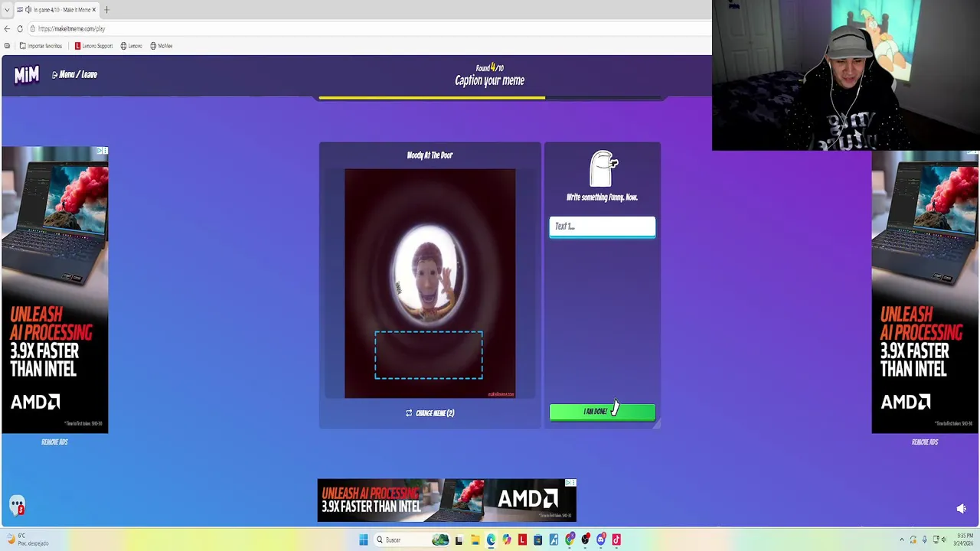This screenshot has height=551, width=980.
Task: Select the dashed caption box on the meme
Action: click(x=429, y=355)
